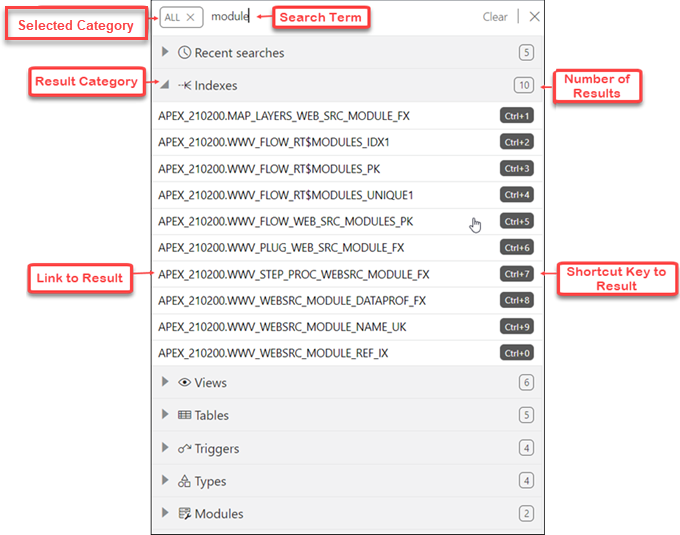Click the Modules count badge 2
The height and width of the screenshot is (535, 680).
click(526, 514)
